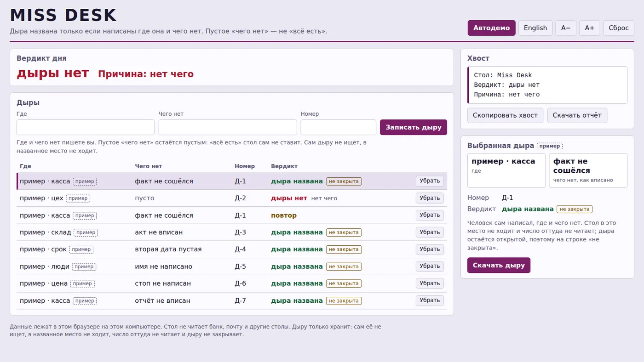Select the пример · склад row
Screen dimensions: 644x362
232,232
